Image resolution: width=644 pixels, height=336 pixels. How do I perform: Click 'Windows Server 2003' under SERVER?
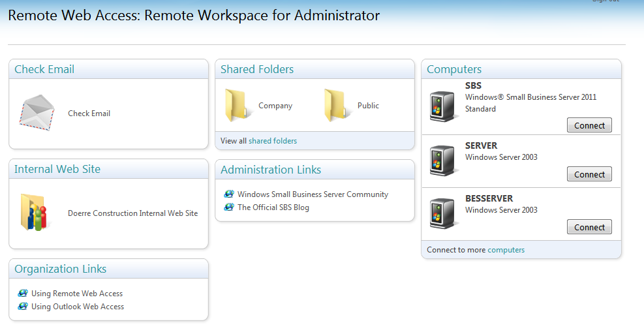(x=501, y=157)
